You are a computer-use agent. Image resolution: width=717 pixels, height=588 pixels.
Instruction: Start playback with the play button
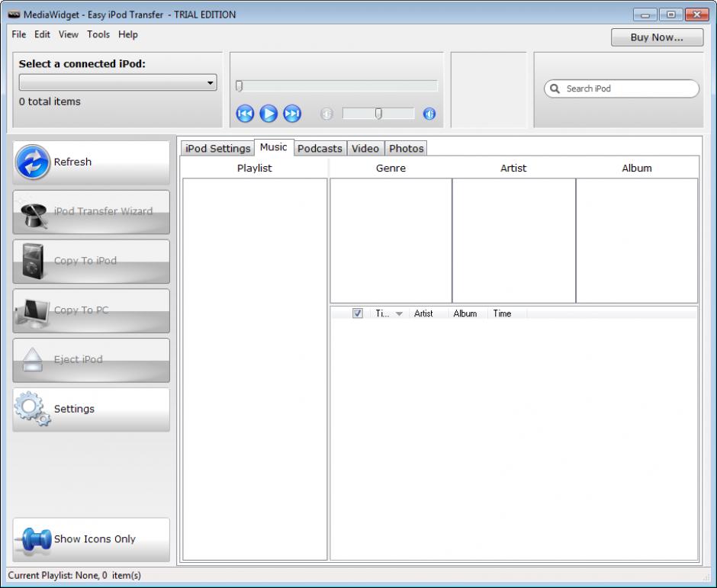(x=268, y=114)
